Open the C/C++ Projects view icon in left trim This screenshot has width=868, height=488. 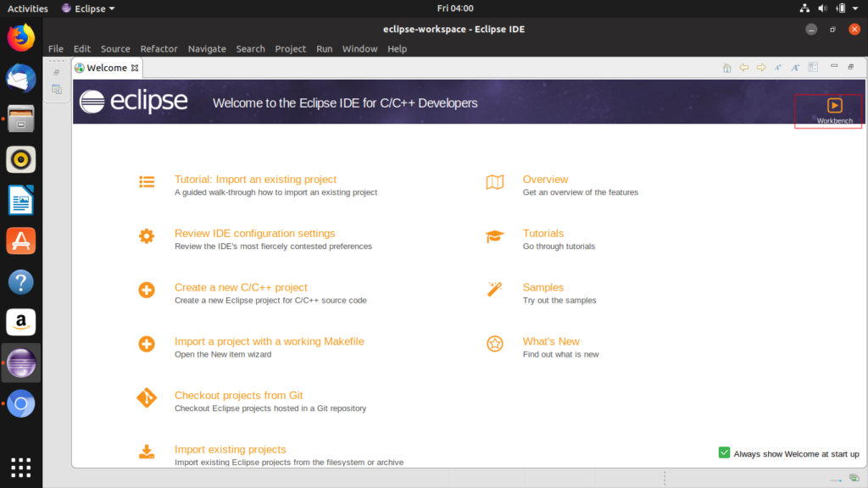click(57, 89)
